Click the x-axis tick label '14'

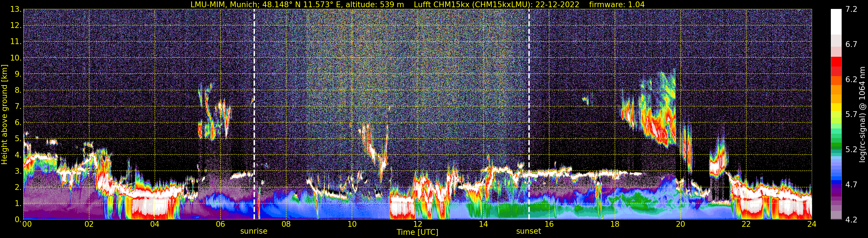[483, 224]
